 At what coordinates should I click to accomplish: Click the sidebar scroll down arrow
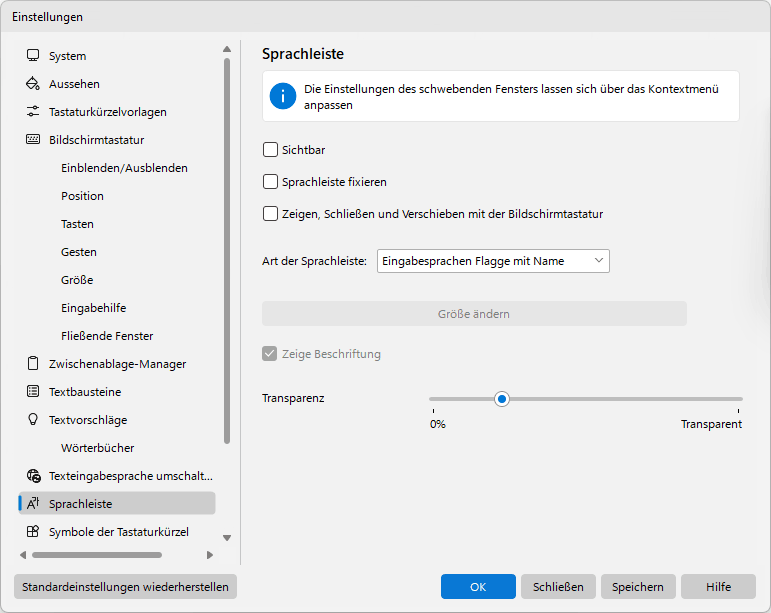point(227,538)
